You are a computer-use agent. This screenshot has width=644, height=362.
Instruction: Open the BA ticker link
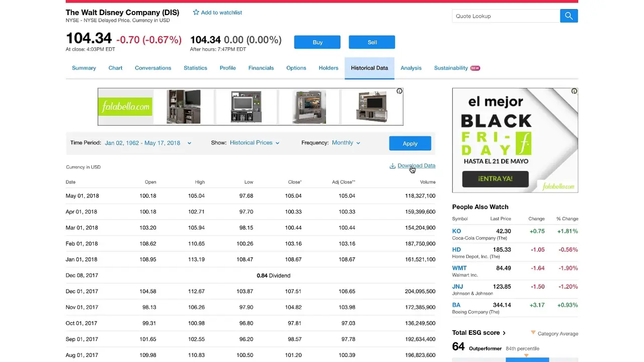coord(456,305)
